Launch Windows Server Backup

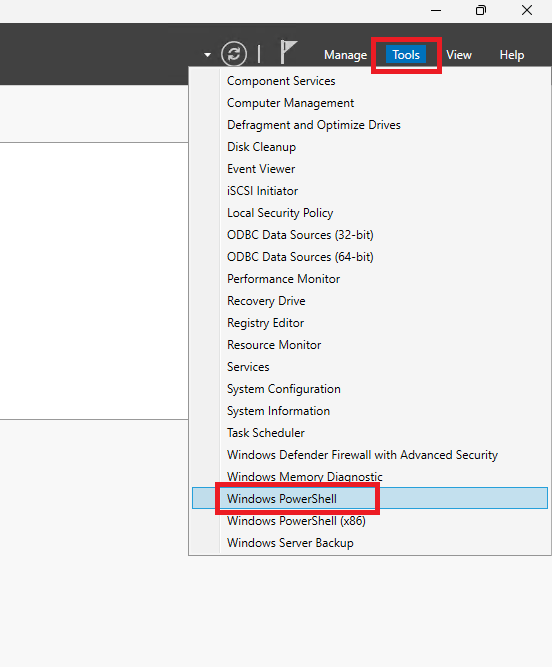(x=290, y=543)
